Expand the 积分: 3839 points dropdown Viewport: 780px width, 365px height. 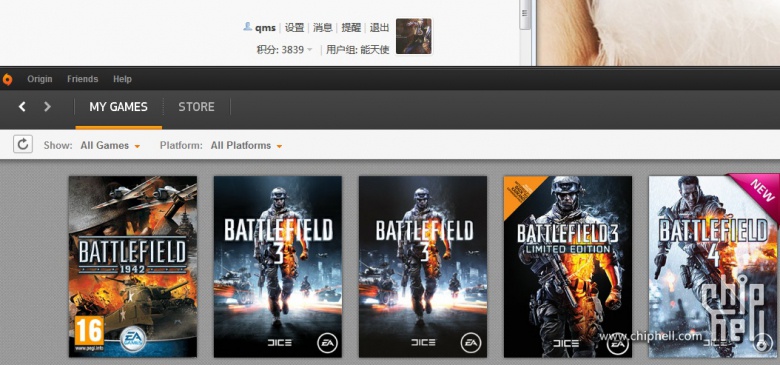click(285, 50)
